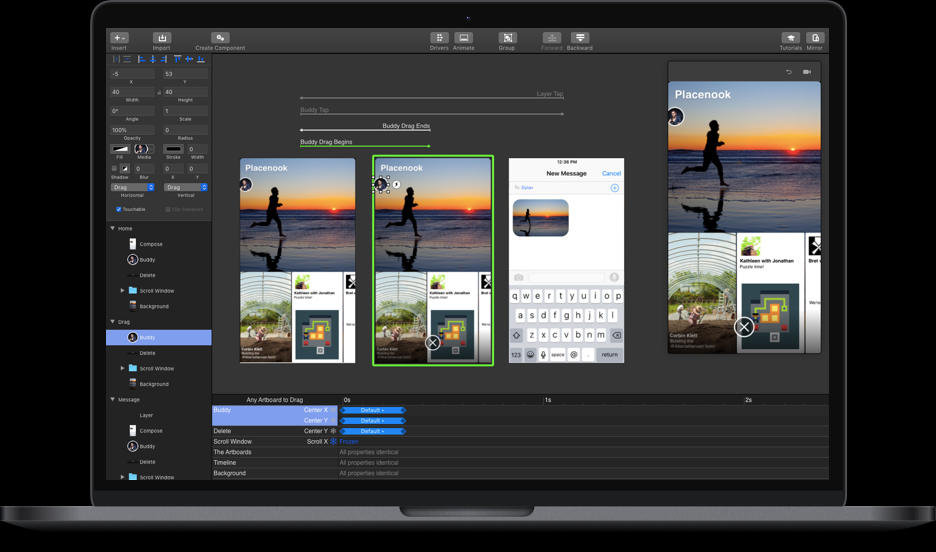Expand Scroll Window under Message

[x=122, y=477]
